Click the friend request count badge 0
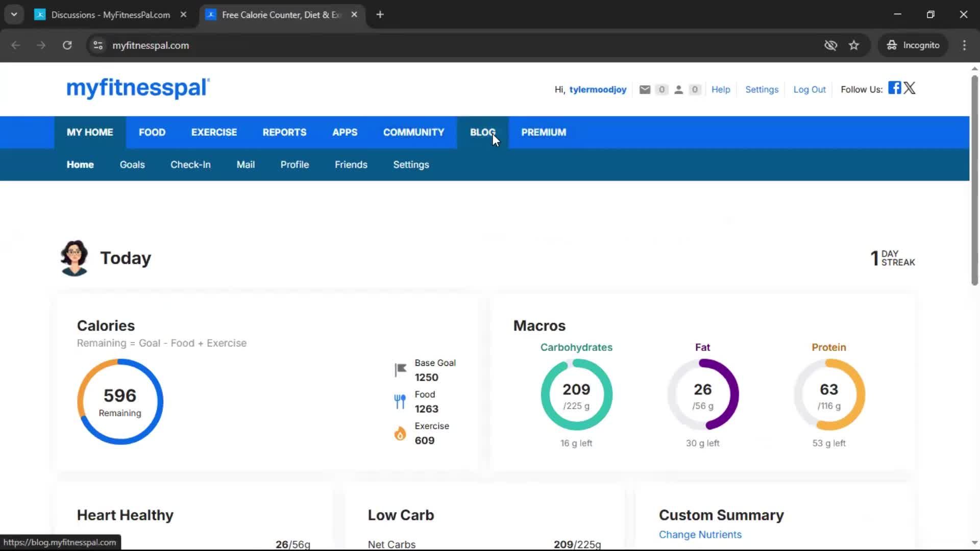Screen dimensions: 980x551 tap(695, 90)
